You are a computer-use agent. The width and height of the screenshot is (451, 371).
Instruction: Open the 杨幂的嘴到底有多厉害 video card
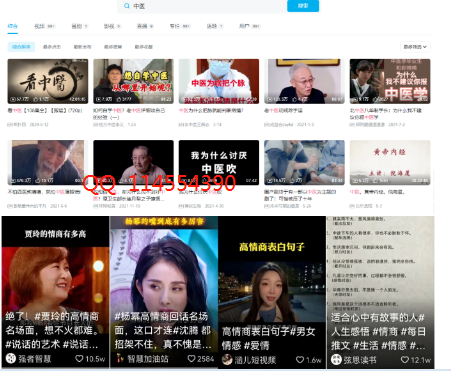pyautogui.click(x=164, y=292)
